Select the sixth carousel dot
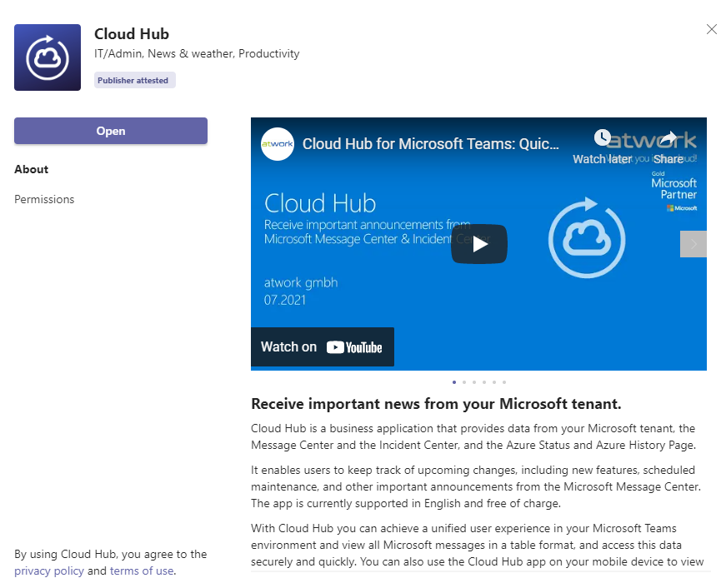Image resolution: width=726 pixels, height=588 pixels. click(504, 382)
